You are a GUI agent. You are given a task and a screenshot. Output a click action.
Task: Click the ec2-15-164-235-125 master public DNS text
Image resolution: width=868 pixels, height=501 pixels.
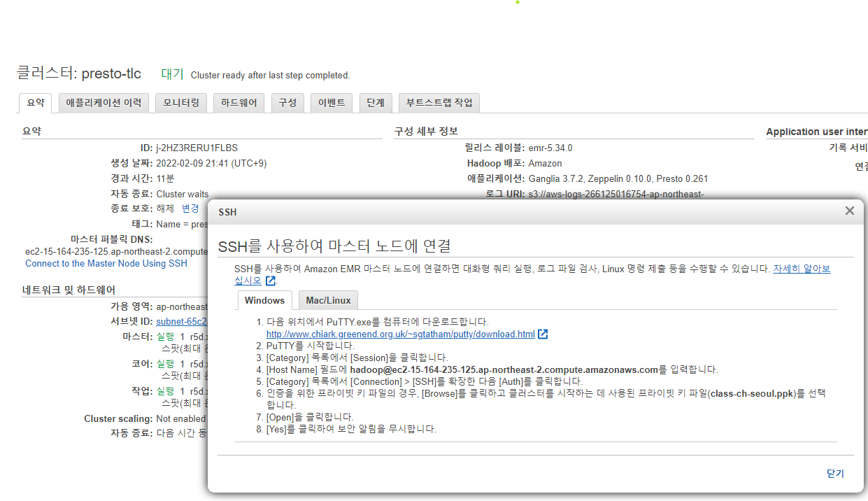(x=116, y=251)
